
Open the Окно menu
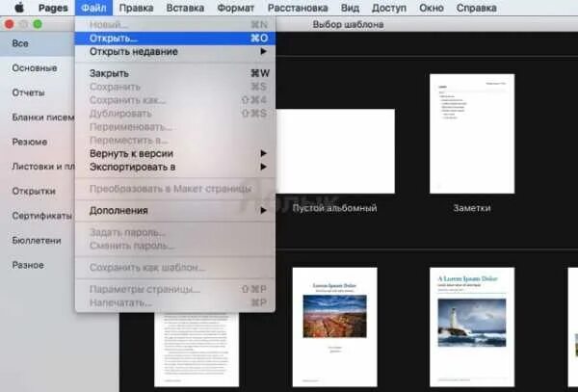tap(431, 8)
